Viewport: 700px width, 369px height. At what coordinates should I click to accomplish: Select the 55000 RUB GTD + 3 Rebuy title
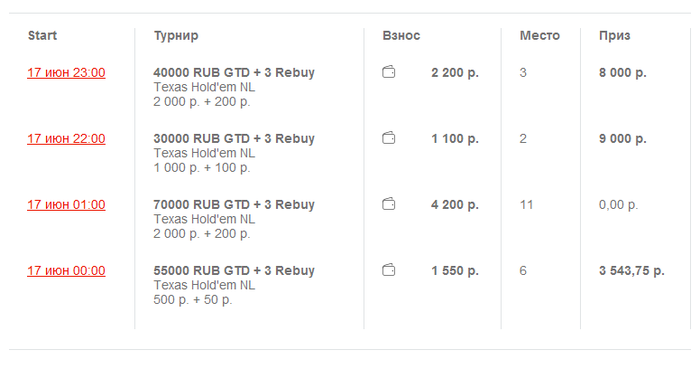(x=234, y=270)
